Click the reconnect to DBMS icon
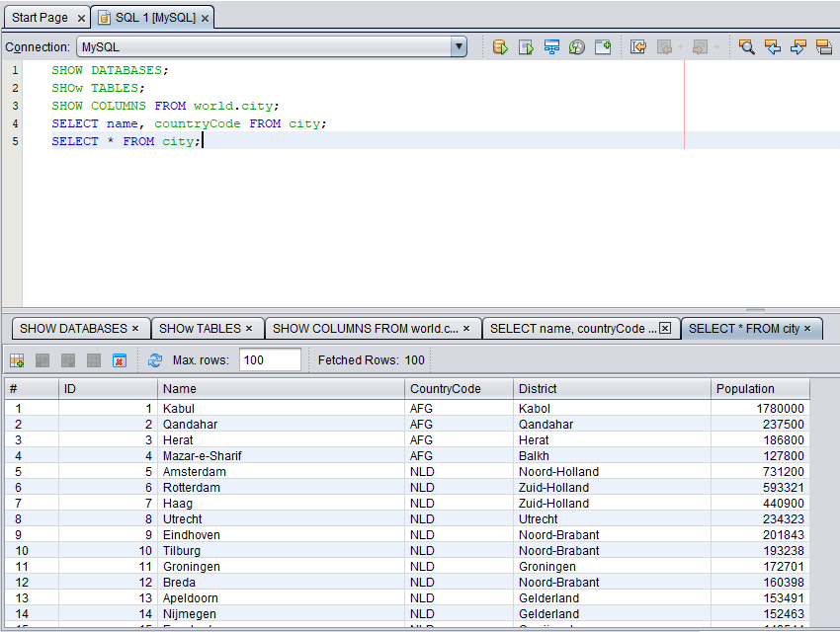 point(576,46)
